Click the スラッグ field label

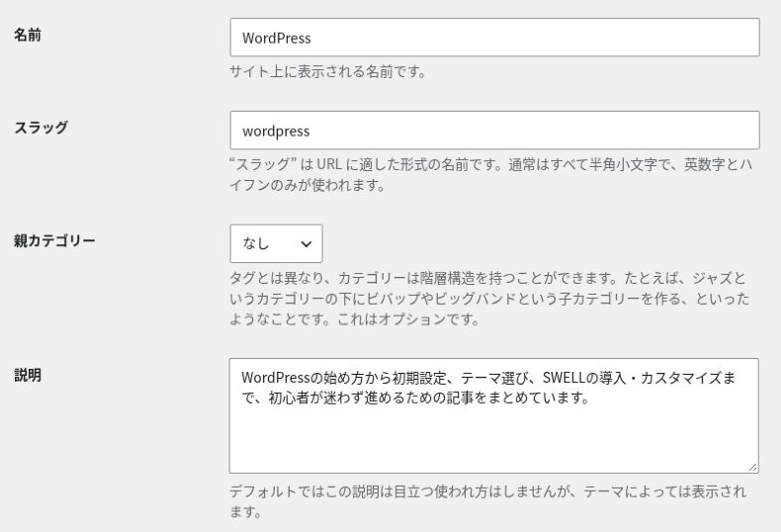[41, 128]
